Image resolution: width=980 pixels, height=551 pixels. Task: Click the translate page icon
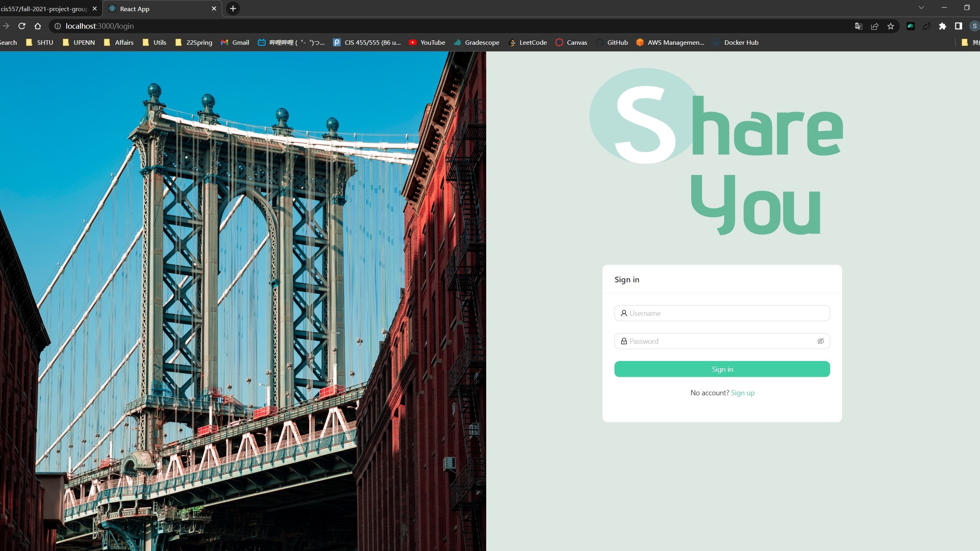tap(858, 26)
